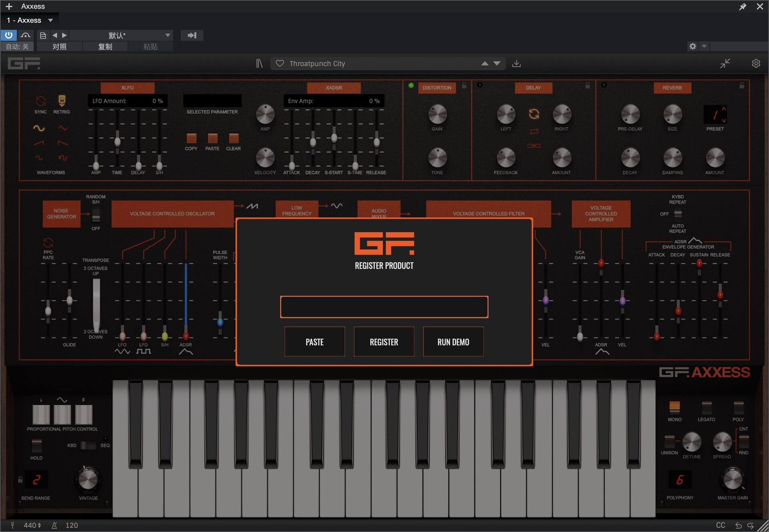Click the shrink interface arrows icon
The image size is (769, 532).
[725, 63]
